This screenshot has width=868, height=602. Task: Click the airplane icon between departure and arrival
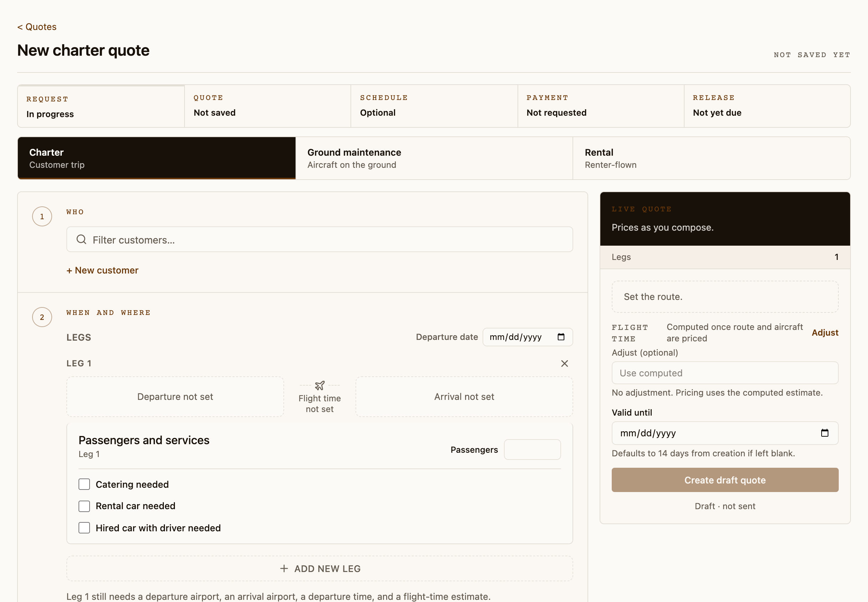click(320, 385)
